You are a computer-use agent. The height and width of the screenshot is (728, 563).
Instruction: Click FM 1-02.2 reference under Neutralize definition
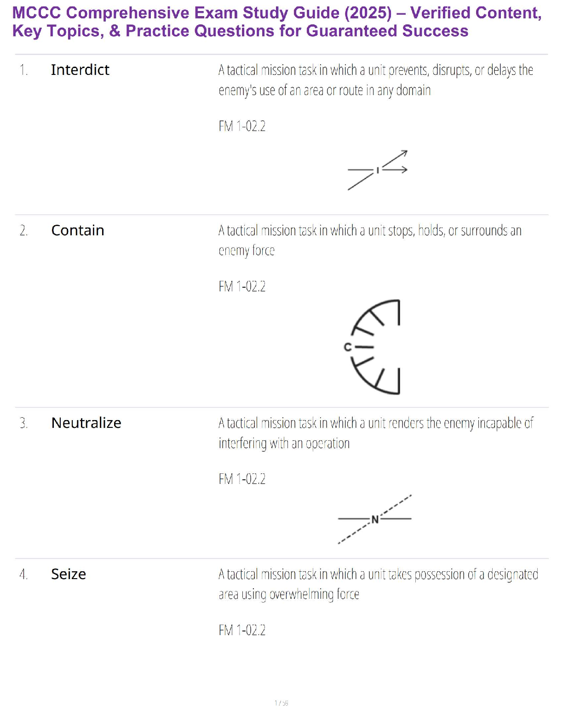(242, 479)
